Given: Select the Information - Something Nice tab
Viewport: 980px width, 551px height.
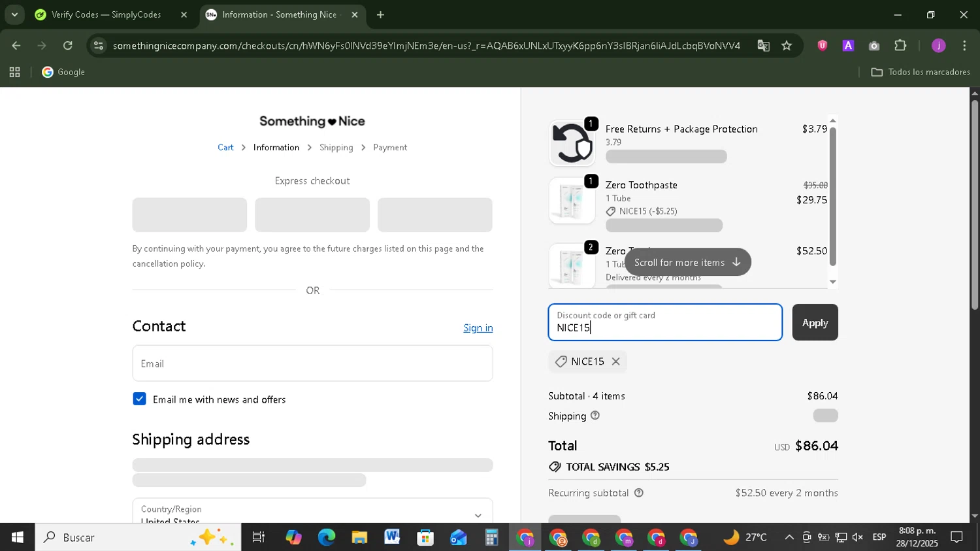Looking at the screenshot, I should click(x=280, y=14).
